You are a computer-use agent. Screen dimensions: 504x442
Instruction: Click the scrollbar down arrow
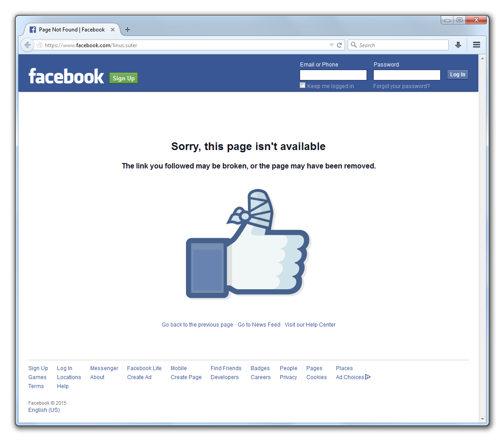coord(482,419)
